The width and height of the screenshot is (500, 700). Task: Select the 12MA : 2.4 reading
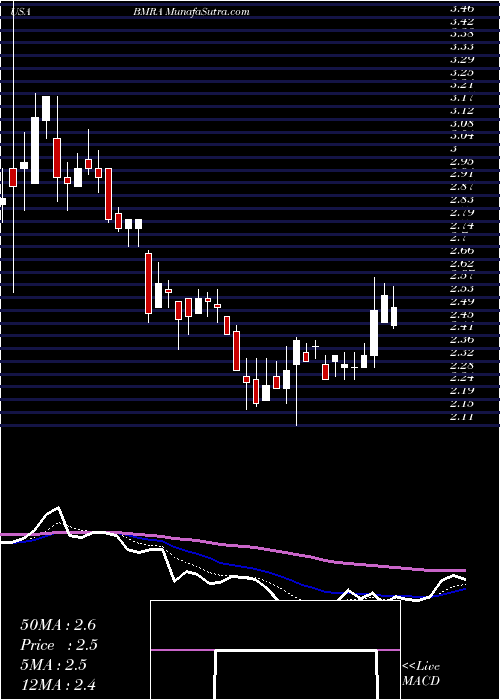pos(58,685)
